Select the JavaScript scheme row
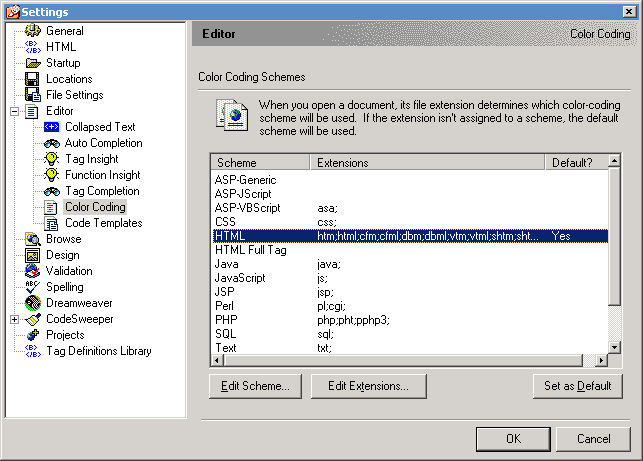This screenshot has height=461, width=643. 410,278
